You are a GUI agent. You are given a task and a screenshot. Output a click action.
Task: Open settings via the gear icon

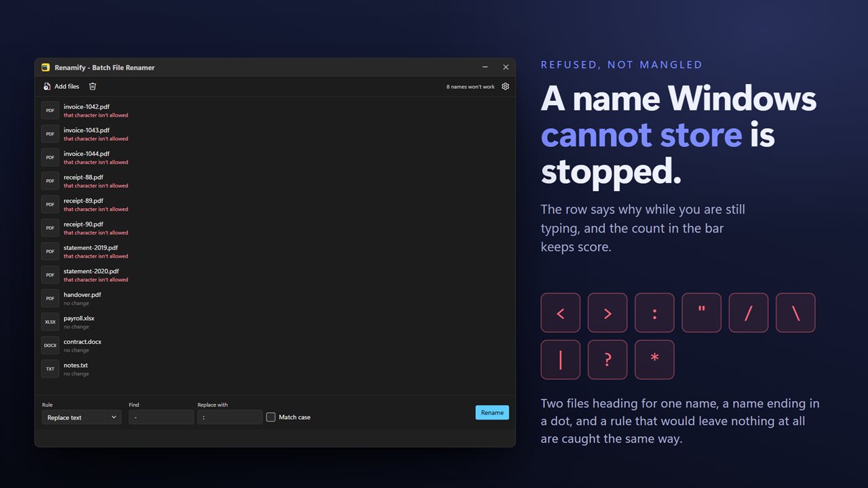pos(505,87)
